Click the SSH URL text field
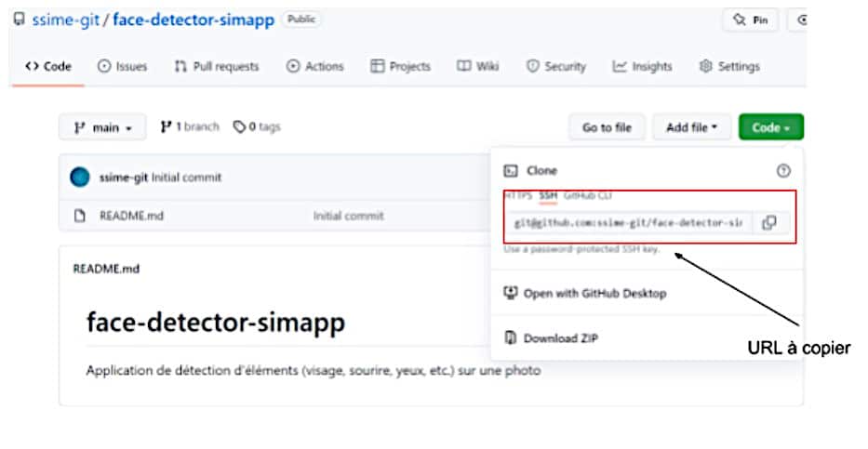 point(627,223)
